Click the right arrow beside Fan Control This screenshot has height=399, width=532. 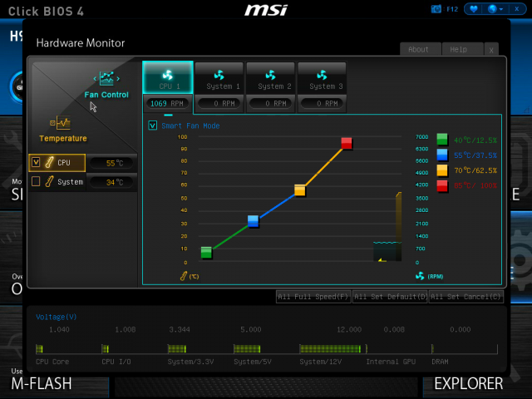click(118, 79)
